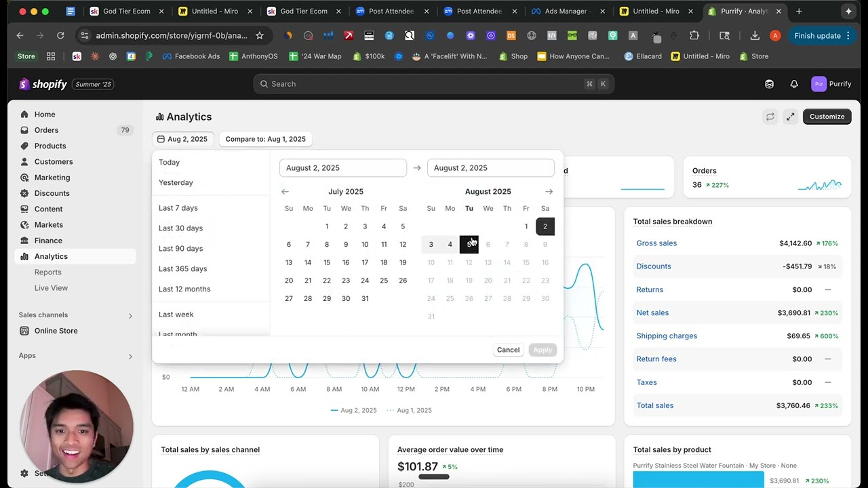868x488 pixels.
Task: Edit the start date field August 2, 2025
Action: tap(343, 168)
